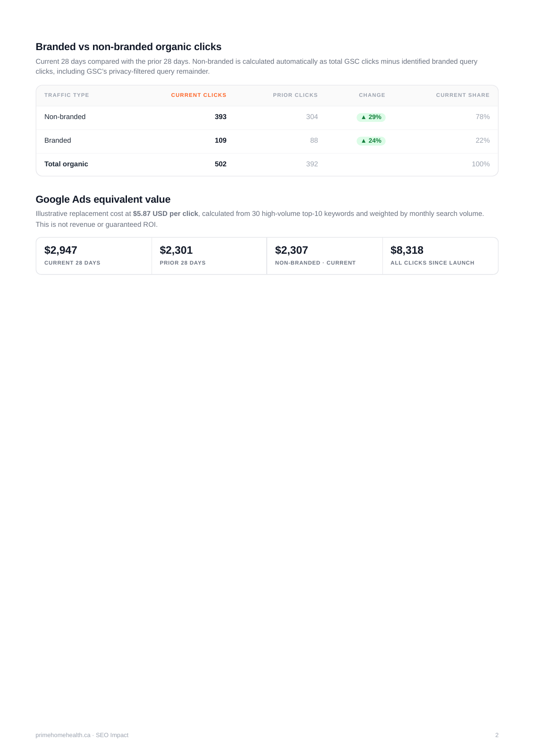This screenshot has width=534, height=756.
Task: Click the 'primehomehealth.ca · SEO Impact' footer text
Action: [x=82, y=735]
